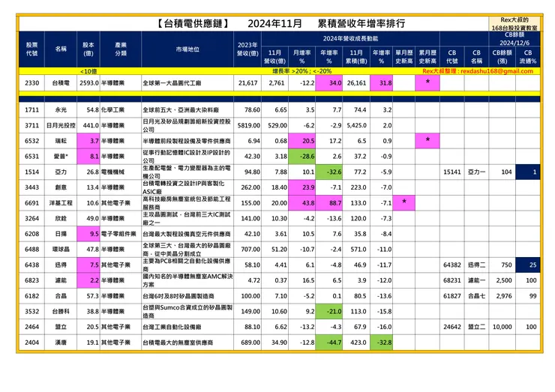The image size is (555, 392).
Task: Click the green -21.0 cell
Action: click(328, 311)
